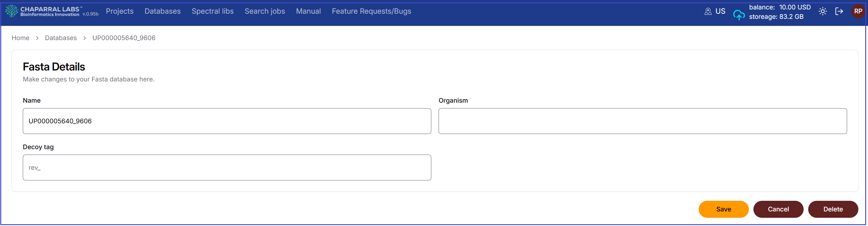The width and height of the screenshot is (868, 226).
Task: Click the UP000005640_9606 breadcrumb
Action: [124, 38]
